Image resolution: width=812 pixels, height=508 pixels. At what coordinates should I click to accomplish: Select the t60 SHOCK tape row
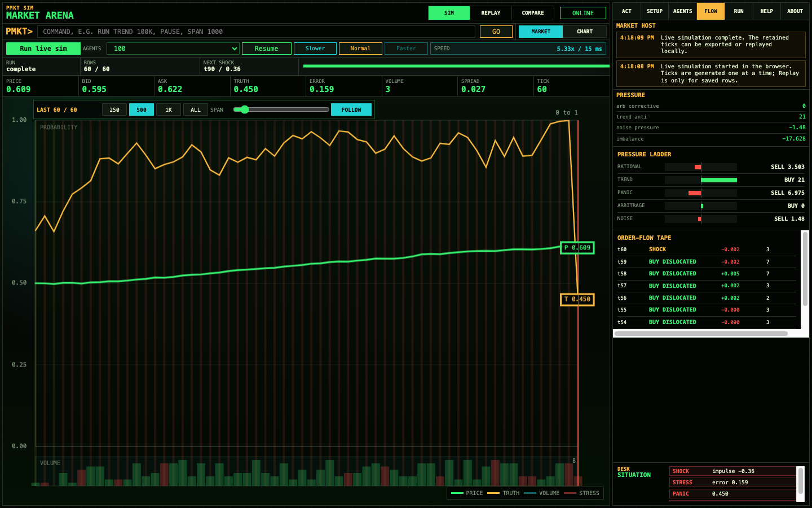707,249
